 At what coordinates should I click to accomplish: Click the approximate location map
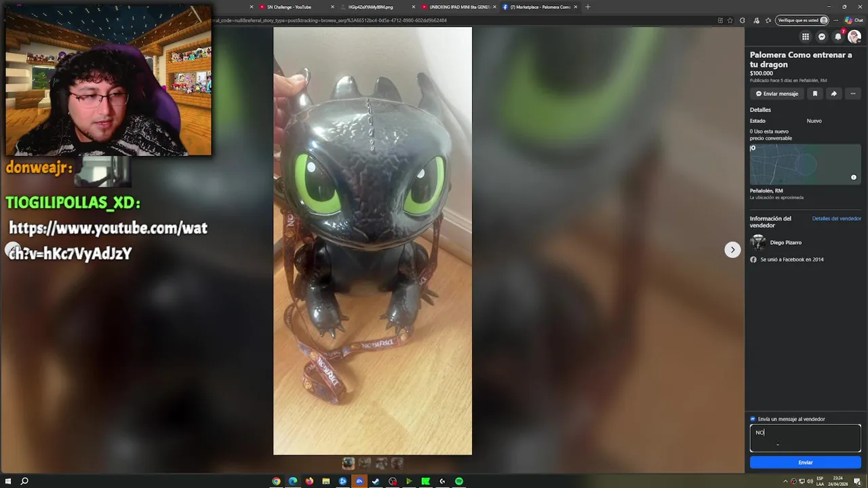point(806,164)
